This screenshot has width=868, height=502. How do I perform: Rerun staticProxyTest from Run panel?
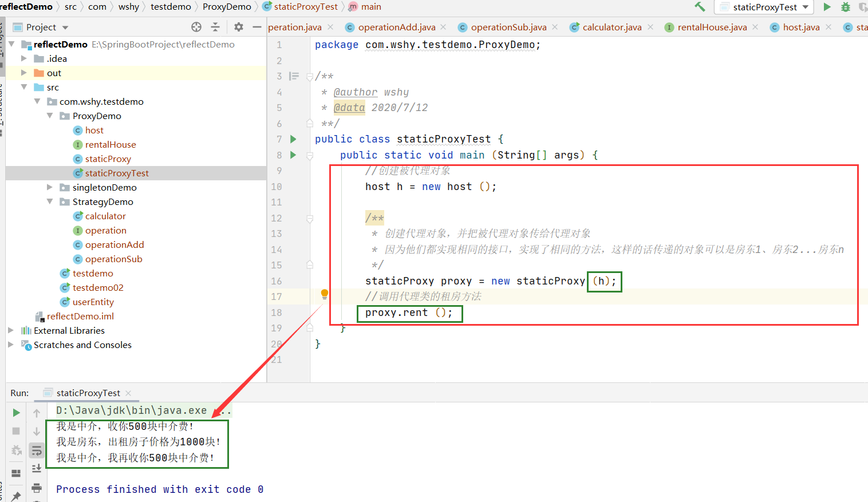[x=16, y=413]
